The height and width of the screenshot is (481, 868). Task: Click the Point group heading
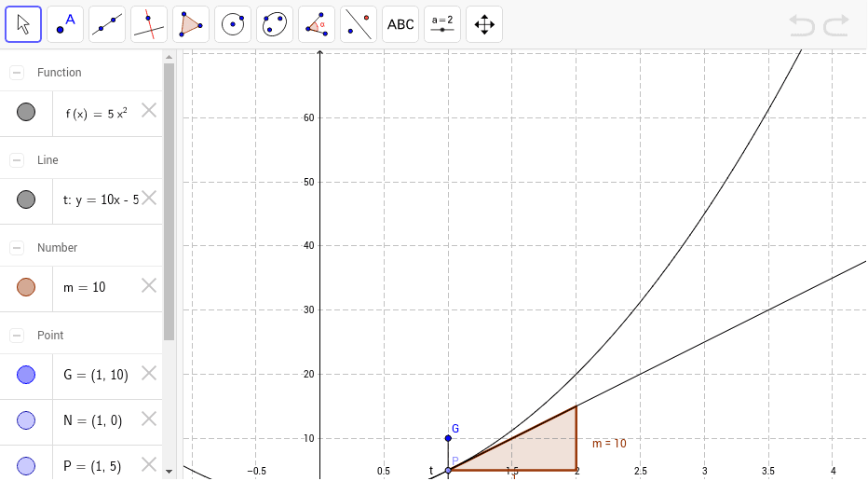tap(50, 336)
